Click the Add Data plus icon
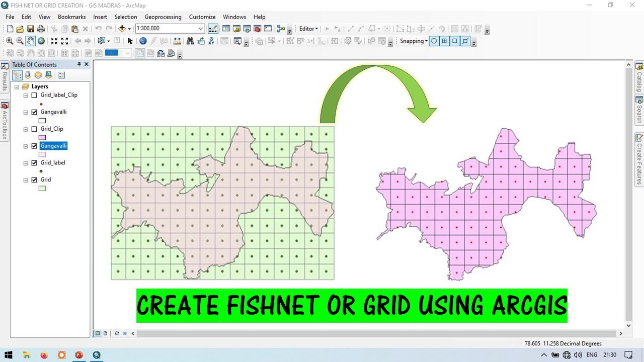This screenshot has width=644, height=362. [122, 29]
